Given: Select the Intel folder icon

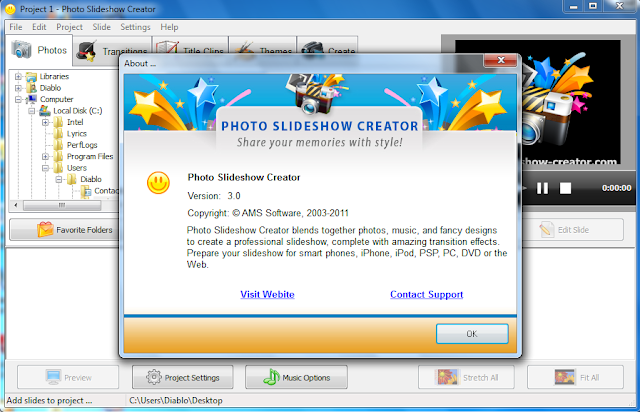Looking at the screenshot, I should (x=58, y=122).
